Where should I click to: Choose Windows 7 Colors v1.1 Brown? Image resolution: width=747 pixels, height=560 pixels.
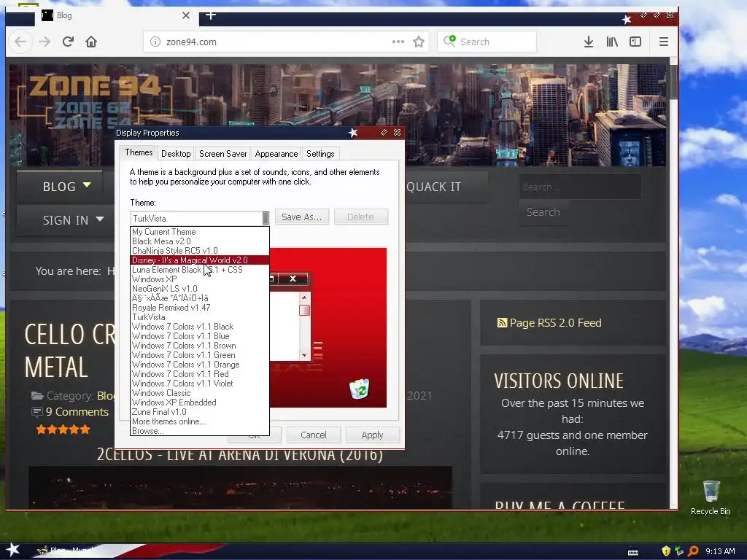click(x=200, y=346)
